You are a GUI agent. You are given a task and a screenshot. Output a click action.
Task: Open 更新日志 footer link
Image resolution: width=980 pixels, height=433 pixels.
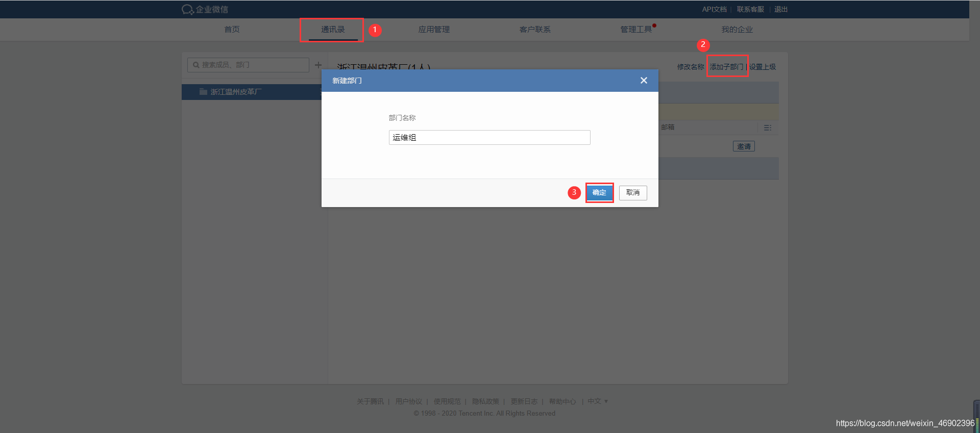pos(524,401)
